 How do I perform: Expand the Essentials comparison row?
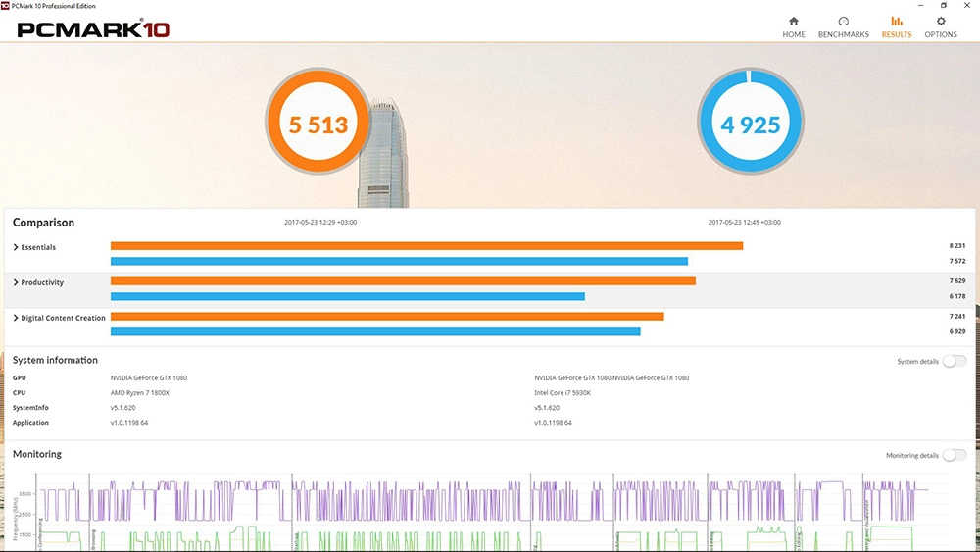[x=17, y=248]
